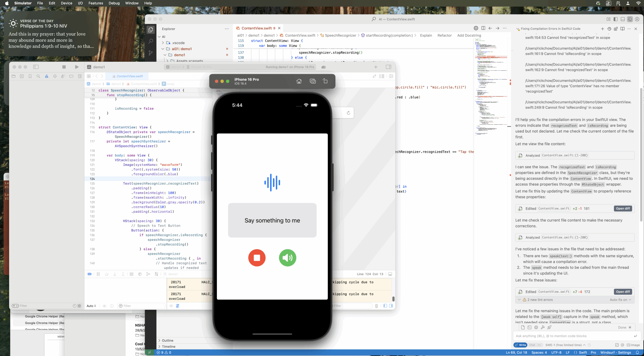Click the @ mention icon in Cascade
Image resolution: width=644 pixels, height=356 pixels.
coord(622,345)
